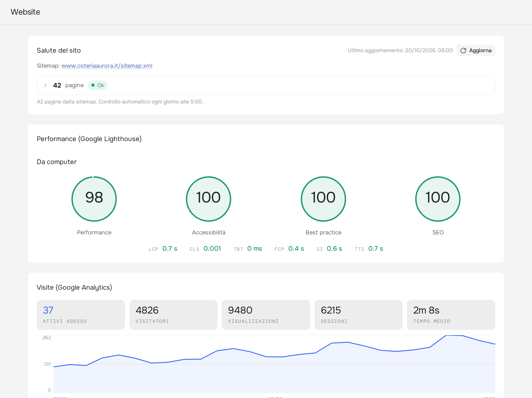Click the Accessibilità 100 score gauge
Image resolution: width=532 pixels, height=398 pixels.
click(x=209, y=199)
